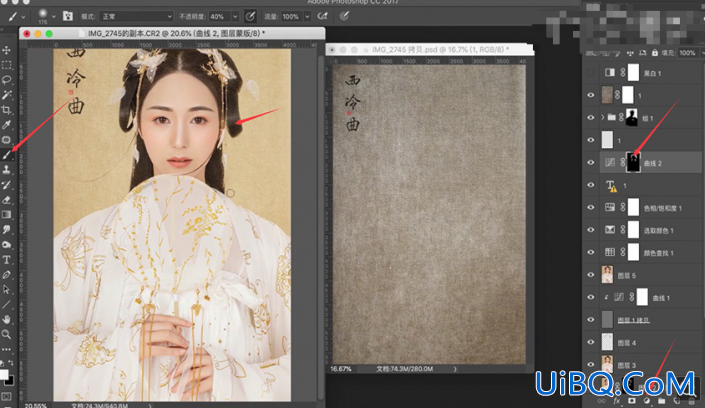
Task: Select the 图层 3 layer
Action: [x=651, y=365]
